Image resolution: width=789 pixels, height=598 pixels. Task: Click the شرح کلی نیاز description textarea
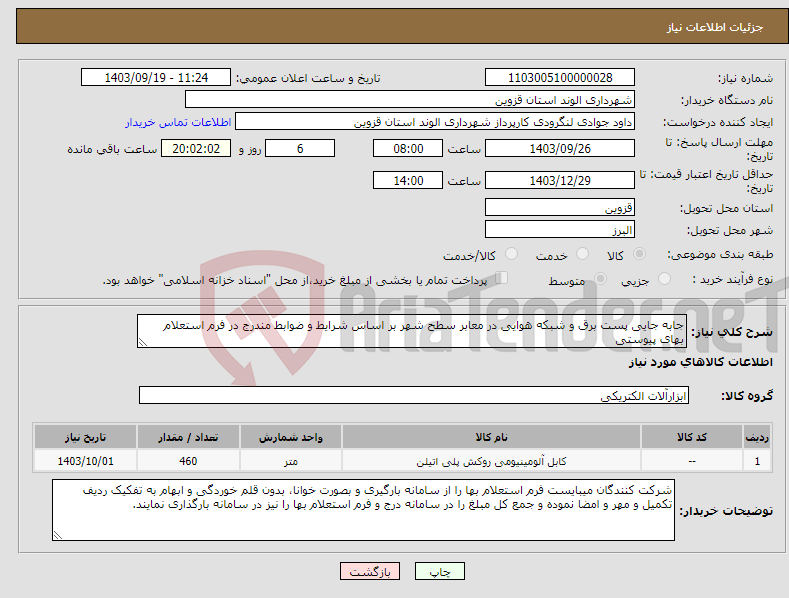click(x=412, y=331)
